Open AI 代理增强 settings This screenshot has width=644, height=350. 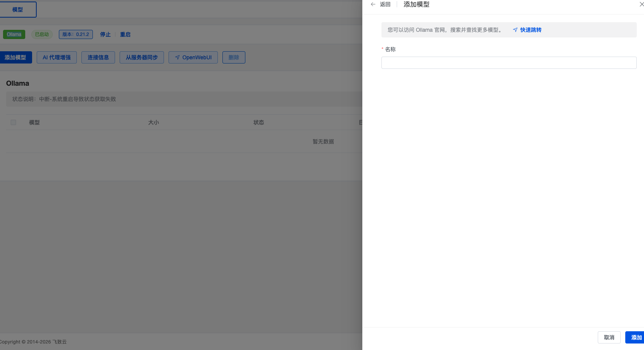57,57
